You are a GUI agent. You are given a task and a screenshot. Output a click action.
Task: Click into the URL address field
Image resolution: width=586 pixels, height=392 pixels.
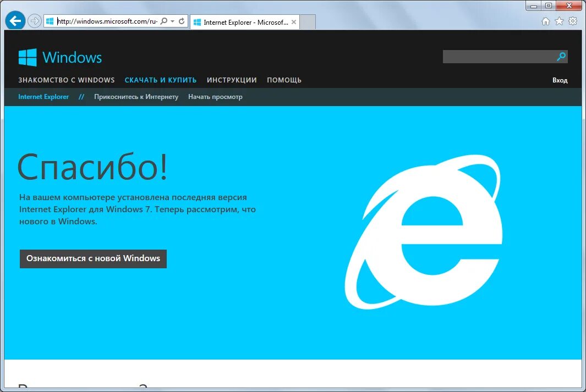[x=107, y=21]
